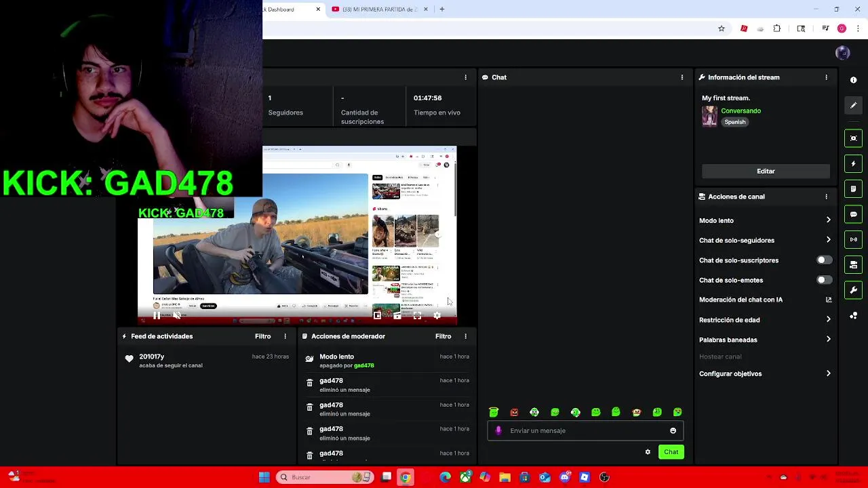Click the preview video fullscreen icon
This screenshot has width=868, height=488.
click(417, 315)
